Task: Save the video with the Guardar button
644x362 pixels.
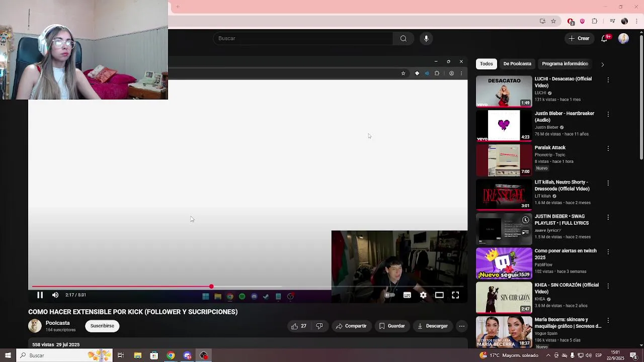Action: tap(392, 326)
